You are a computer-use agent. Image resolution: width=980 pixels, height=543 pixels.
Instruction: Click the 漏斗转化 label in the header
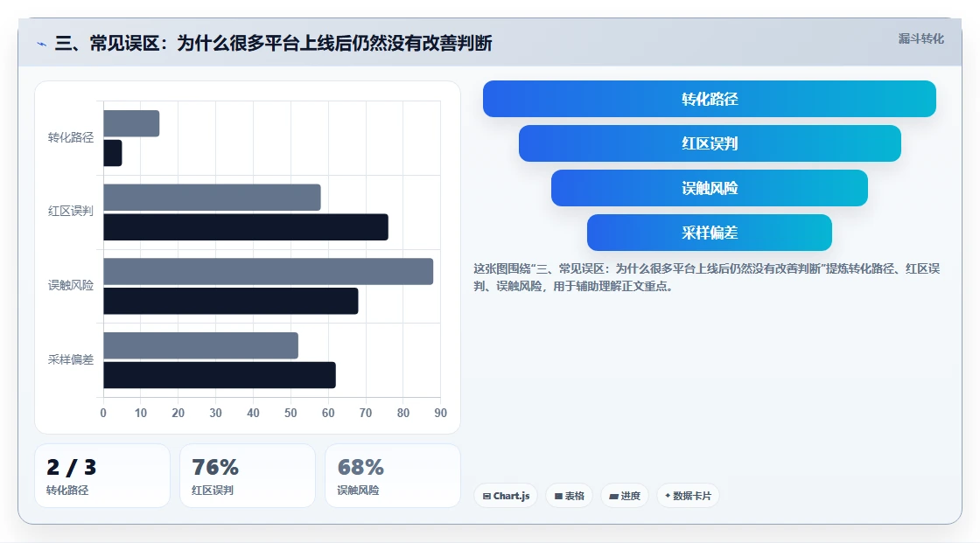tap(920, 38)
